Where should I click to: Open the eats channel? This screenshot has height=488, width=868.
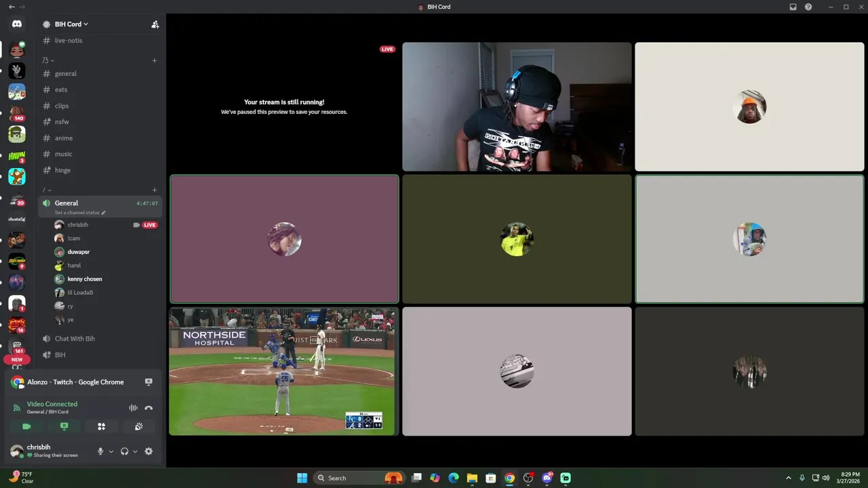coord(100,89)
